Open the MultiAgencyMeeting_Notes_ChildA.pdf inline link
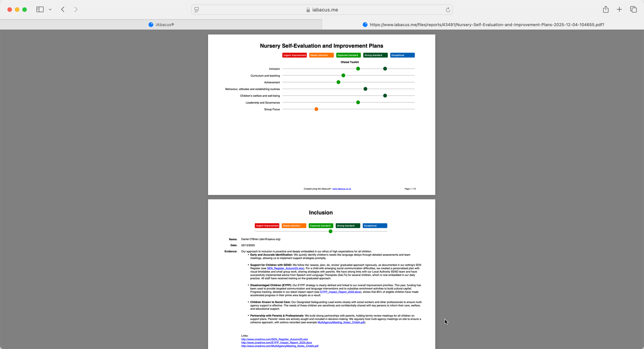 click(341, 322)
